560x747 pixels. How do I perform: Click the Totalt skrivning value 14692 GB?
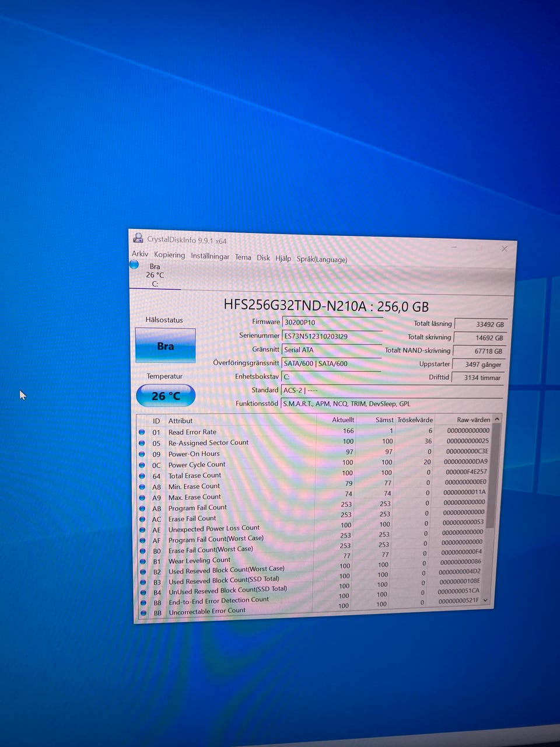(480, 338)
